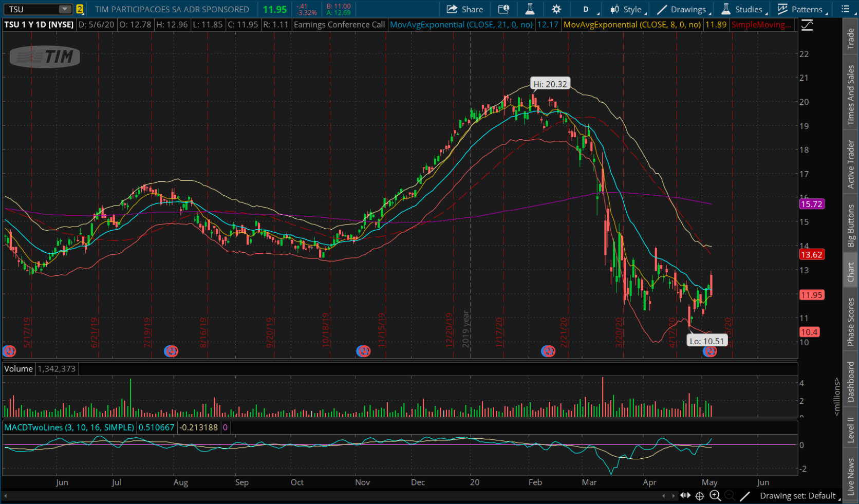Click the MovAvgExponential (CLOSE, 21, 0, no) label
This screenshot has height=504, width=859.
tap(461, 25)
